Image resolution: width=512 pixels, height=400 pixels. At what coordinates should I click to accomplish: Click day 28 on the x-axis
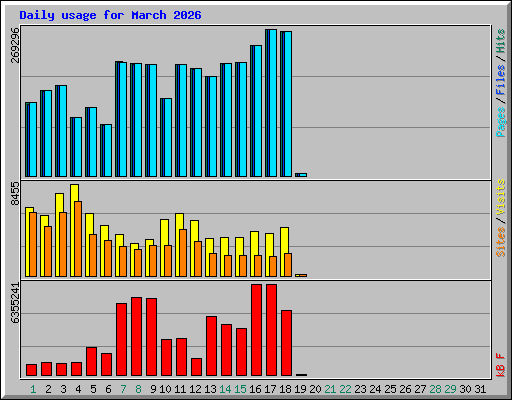coord(435,389)
